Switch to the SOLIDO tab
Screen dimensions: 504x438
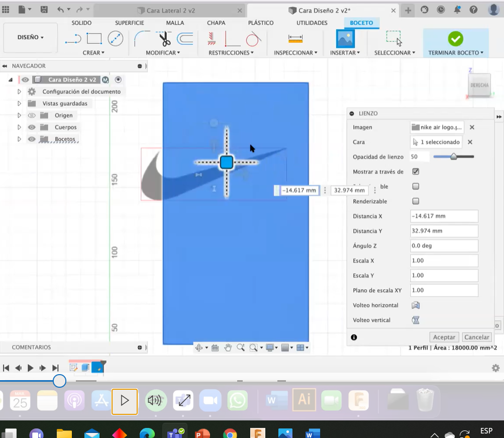tap(81, 23)
